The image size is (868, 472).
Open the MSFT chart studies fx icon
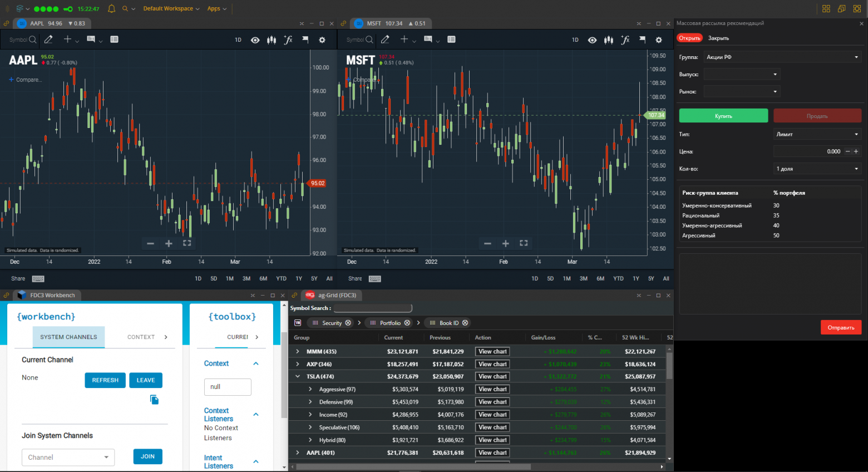(x=625, y=40)
